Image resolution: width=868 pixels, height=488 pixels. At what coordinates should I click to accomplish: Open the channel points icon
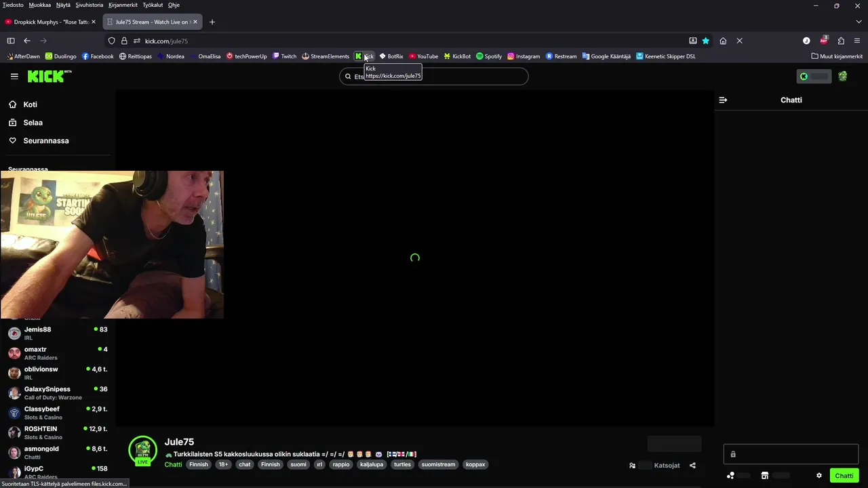pos(730,476)
